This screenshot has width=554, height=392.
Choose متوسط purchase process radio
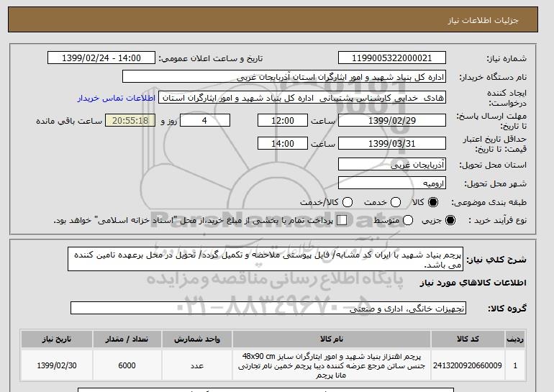pyautogui.click(x=408, y=220)
